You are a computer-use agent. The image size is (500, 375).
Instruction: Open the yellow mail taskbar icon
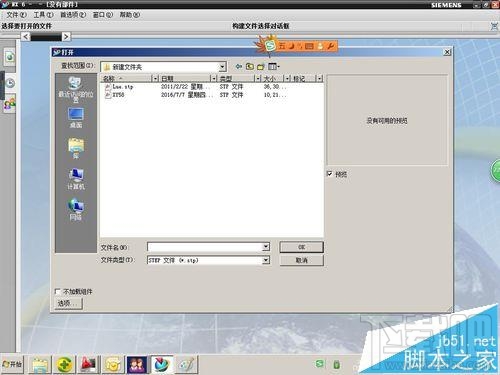coord(113,364)
